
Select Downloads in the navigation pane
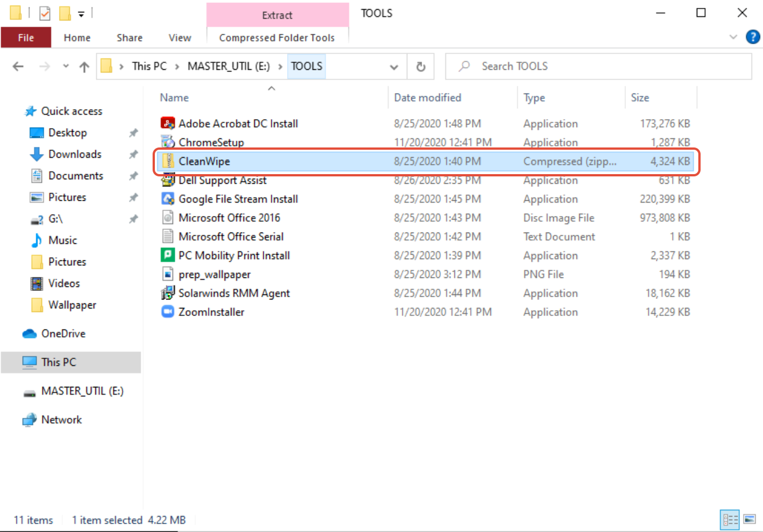75,154
